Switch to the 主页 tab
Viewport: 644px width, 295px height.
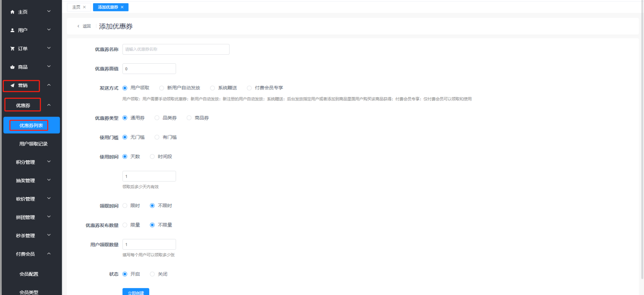coord(76,7)
